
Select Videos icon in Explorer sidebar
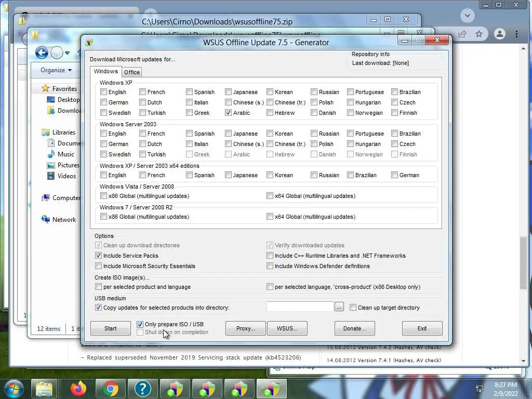(x=51, y=176)
